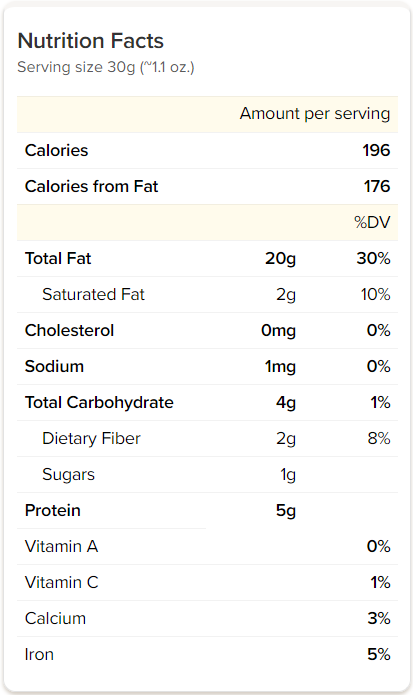Select the Sugars row label
The image size is (413, 696).
point(68,475)
